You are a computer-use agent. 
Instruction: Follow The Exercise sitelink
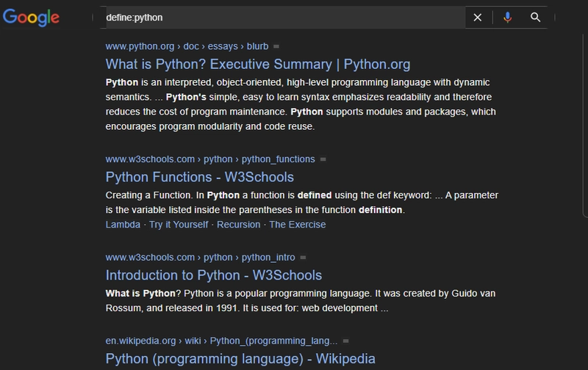click(298, 225)
